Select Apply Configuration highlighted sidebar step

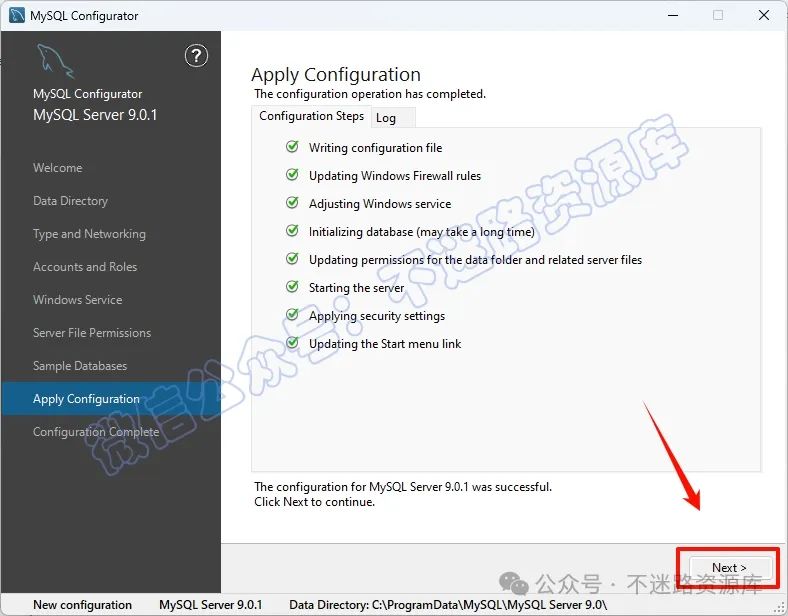[111, 399]
